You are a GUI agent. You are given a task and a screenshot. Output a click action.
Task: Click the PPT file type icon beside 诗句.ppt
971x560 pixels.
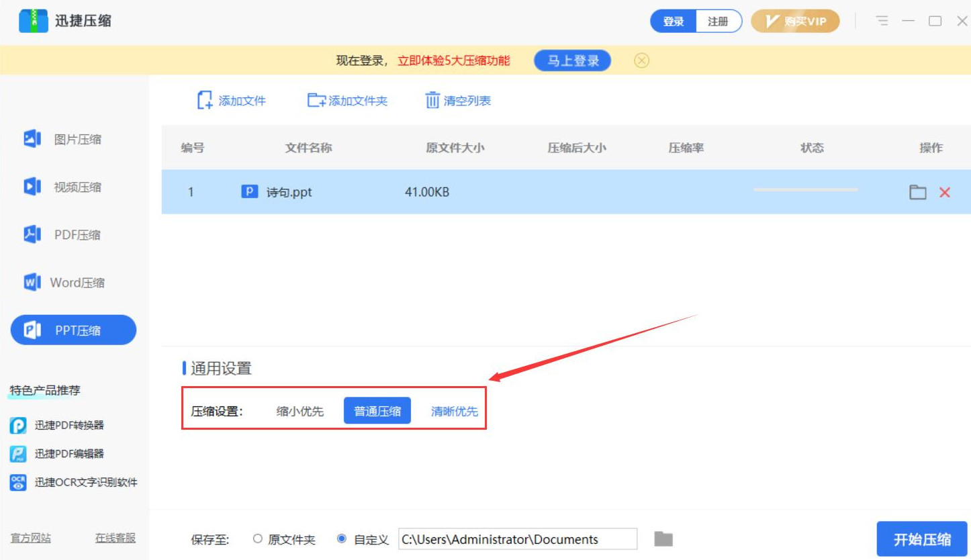(x=249, y=192)
